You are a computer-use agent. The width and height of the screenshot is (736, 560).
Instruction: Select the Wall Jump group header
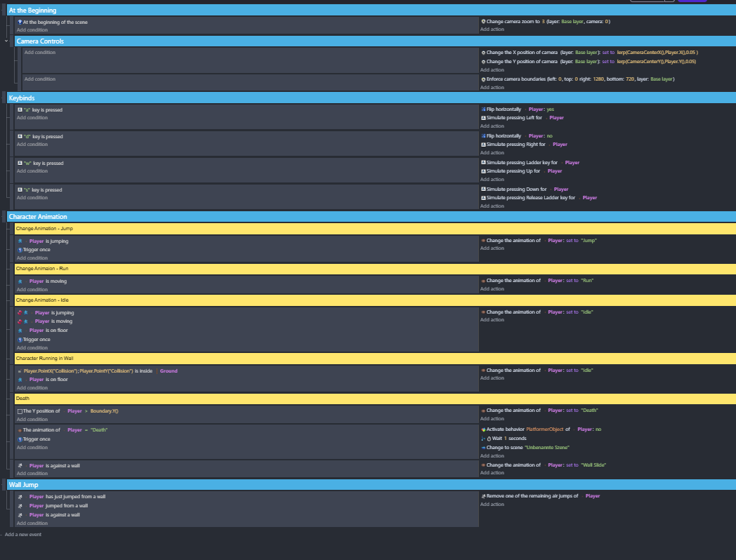pyautogui.click(x=211, y=485)
